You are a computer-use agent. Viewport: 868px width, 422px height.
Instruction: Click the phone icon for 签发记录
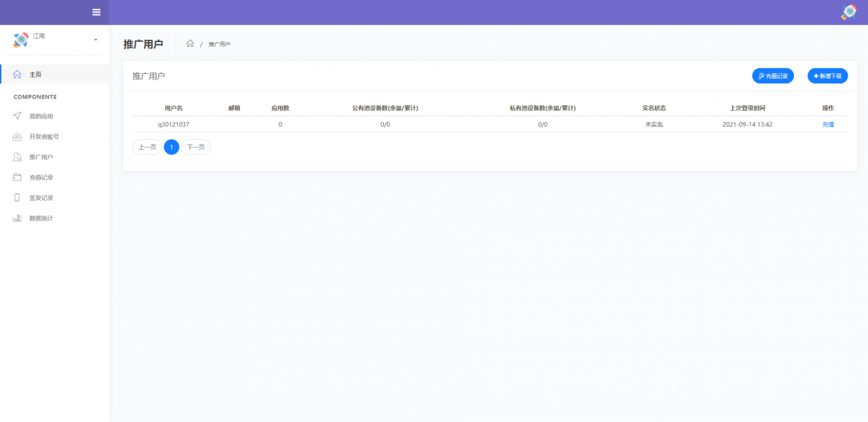tap(17, 197)
